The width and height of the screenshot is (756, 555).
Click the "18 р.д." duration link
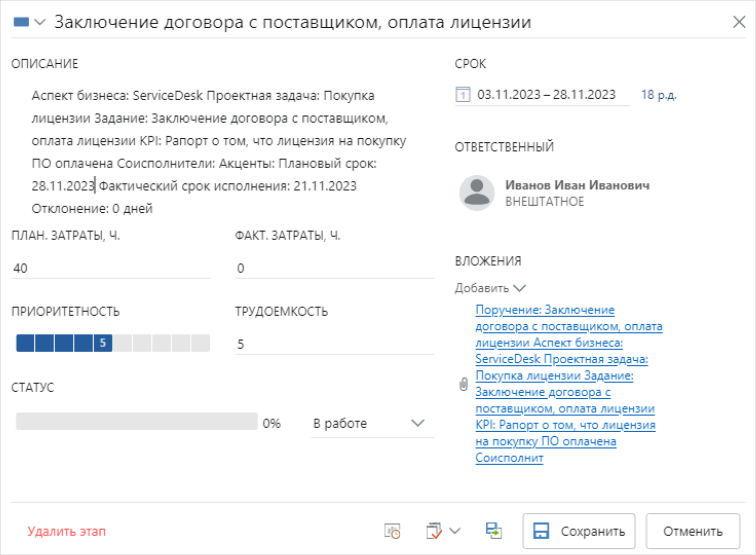tap(658, 95)
